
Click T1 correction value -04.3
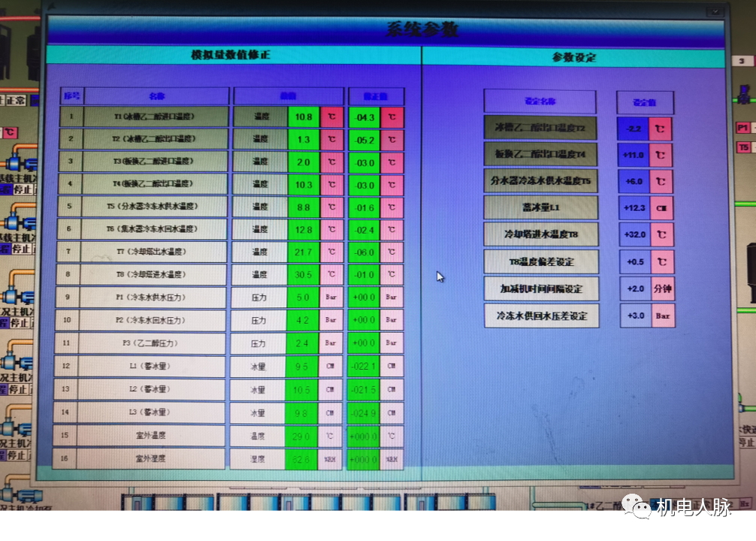point(365,117)
